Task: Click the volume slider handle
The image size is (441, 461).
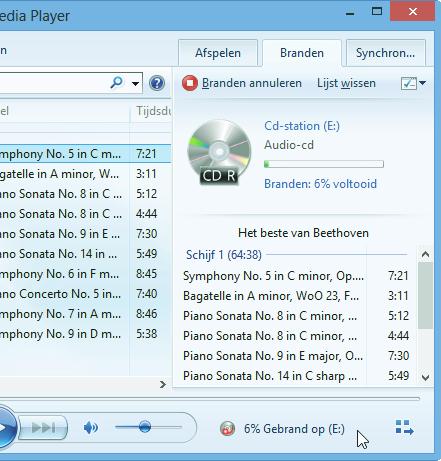Action: pos(145,426)
